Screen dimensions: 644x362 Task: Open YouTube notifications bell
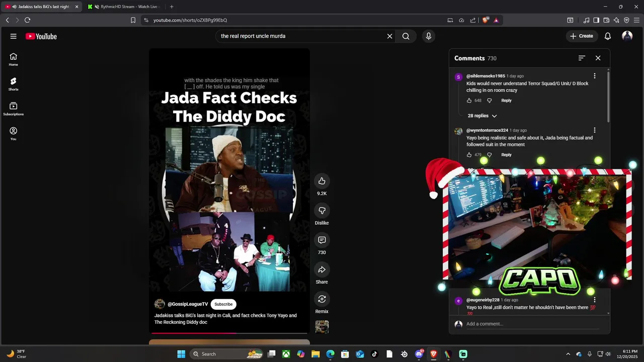[608, 36]
